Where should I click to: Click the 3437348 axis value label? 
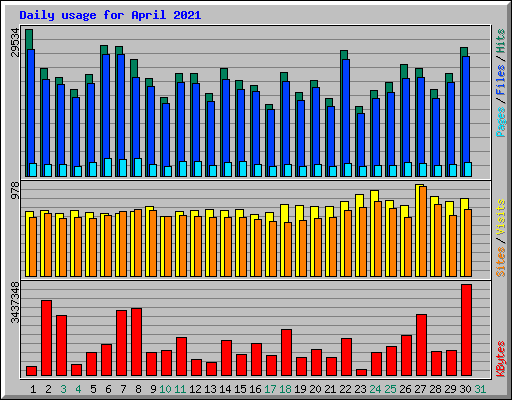pyautogui.click(x=15, y=303)
